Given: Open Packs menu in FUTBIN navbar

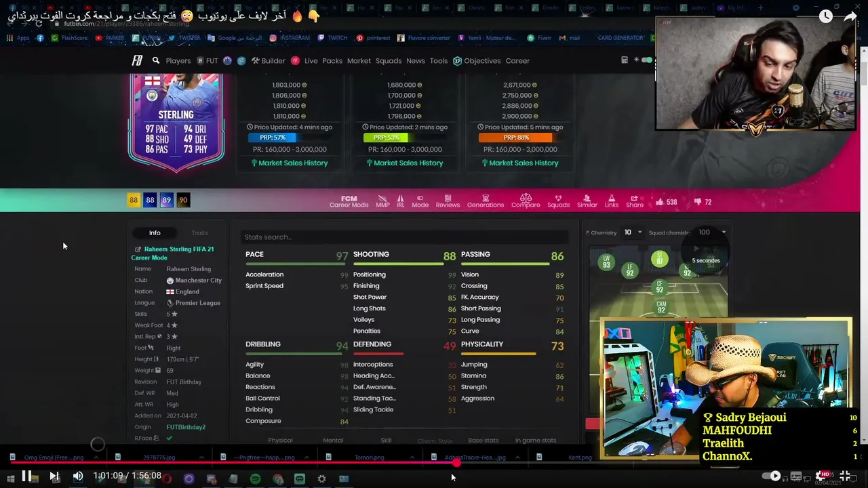Looking at the screenshot, I should click(x=332, y=61).
